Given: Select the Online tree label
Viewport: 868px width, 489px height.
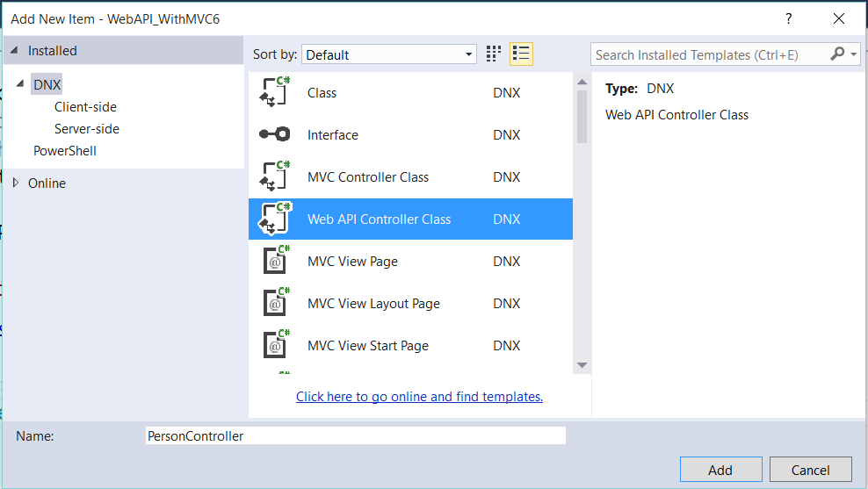Looking at the screenshot, I should click(47, 183).
